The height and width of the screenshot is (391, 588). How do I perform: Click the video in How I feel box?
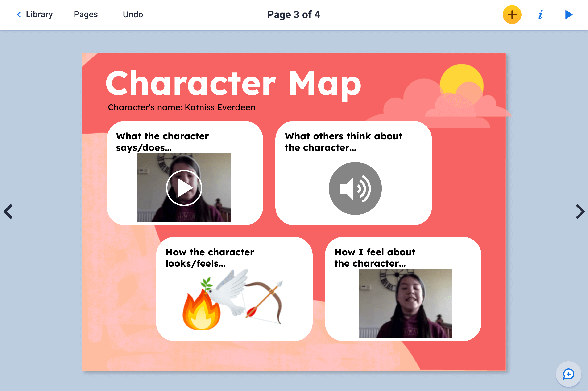(405, 304)
